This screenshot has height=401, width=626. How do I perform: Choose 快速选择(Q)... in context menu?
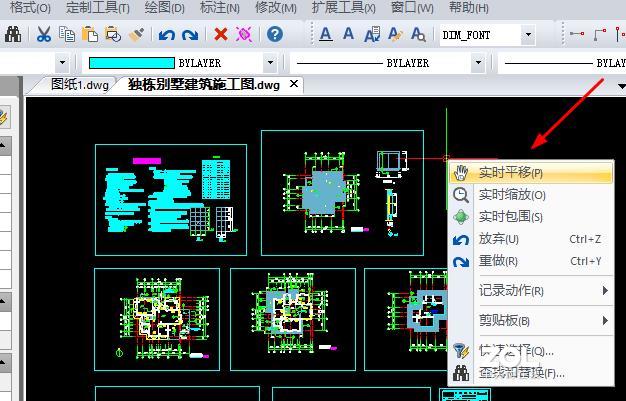531,351
